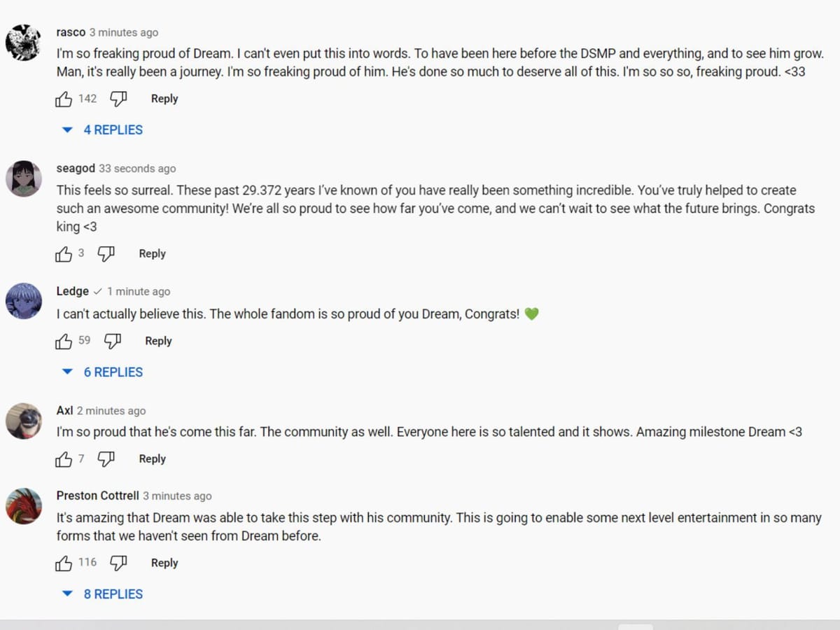
Task: Like rasco's comment with thumbs up
Action: (x=64, y=99)
